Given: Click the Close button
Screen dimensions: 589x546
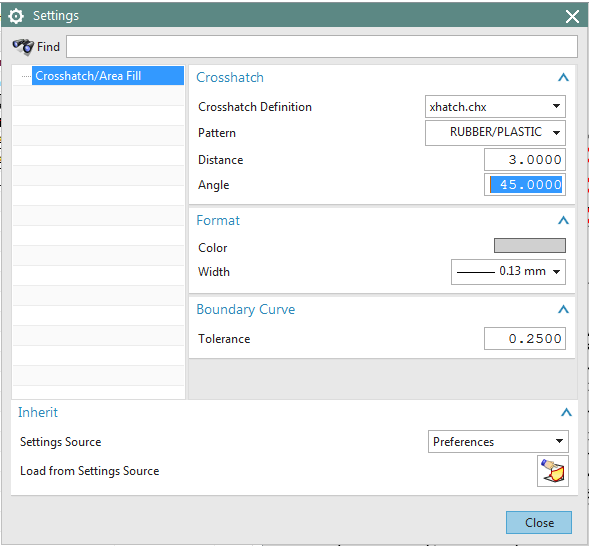Looking at the screenshot, I should 539,522.
